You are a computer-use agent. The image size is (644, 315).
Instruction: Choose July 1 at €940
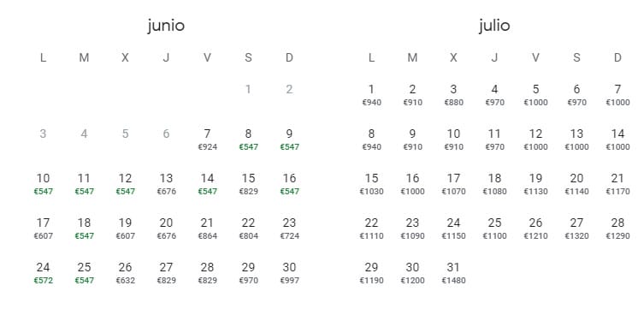click(x=371, y=95)
